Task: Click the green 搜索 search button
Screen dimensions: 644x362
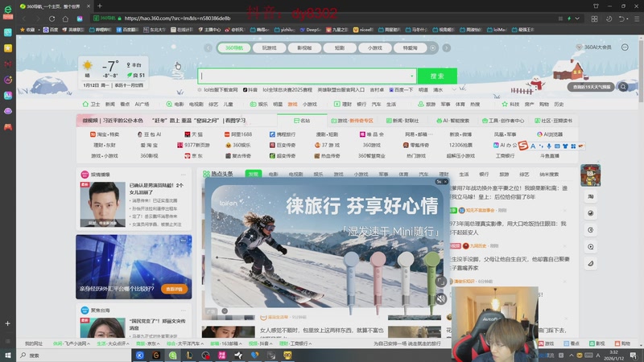Action: coord(437,76)
